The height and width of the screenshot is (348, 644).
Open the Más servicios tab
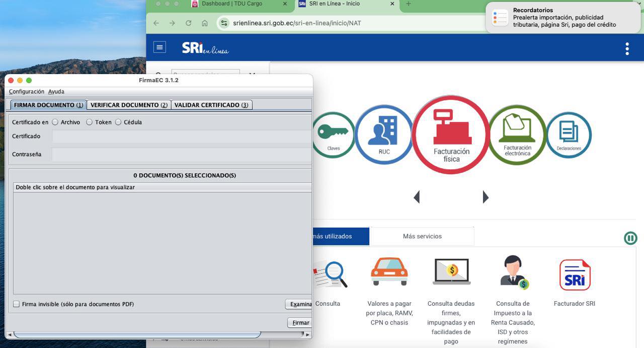(422, 236)
